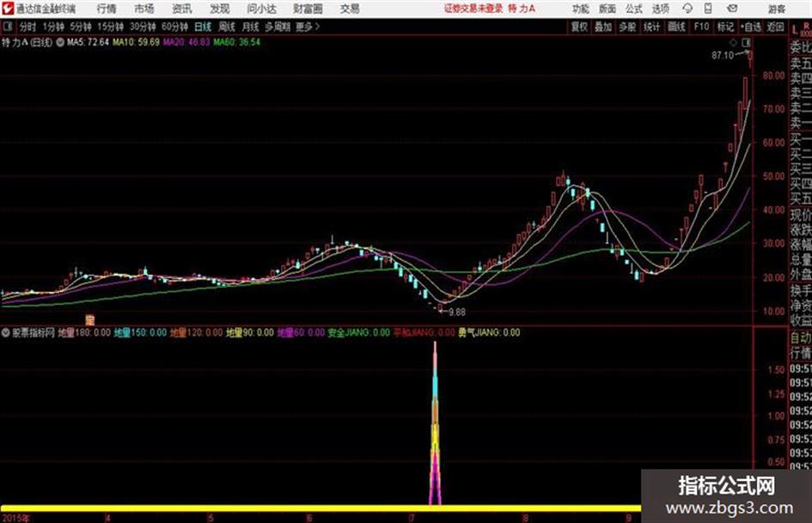Screen dimensions: 812x523
Task: Click the 统计 statistics button
Action: tap(651, 27)
